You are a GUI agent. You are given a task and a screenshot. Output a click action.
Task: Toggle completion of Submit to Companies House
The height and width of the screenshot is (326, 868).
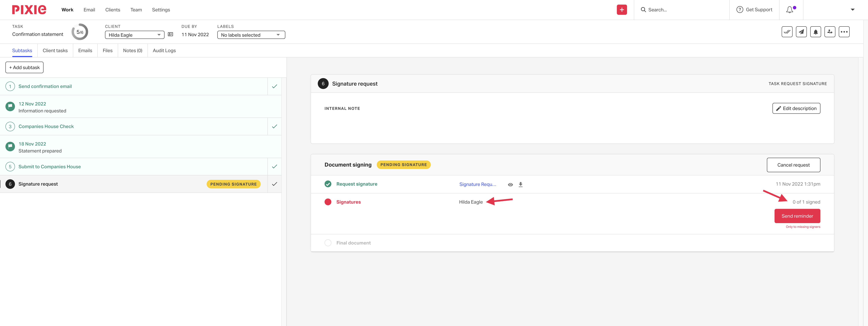pyautogui.click(x=274, y=166)
